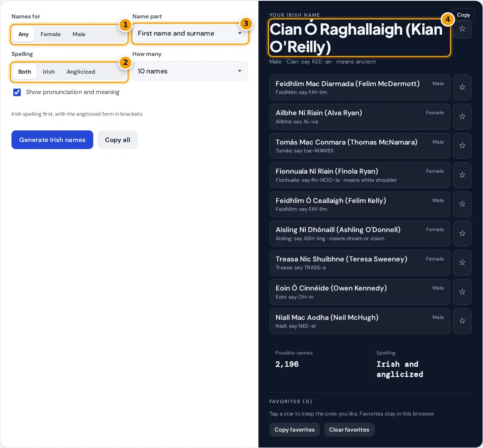This screenshot has height=448, width=483.
Task: Switch spelling to Irish only
Action: [49, 72]
